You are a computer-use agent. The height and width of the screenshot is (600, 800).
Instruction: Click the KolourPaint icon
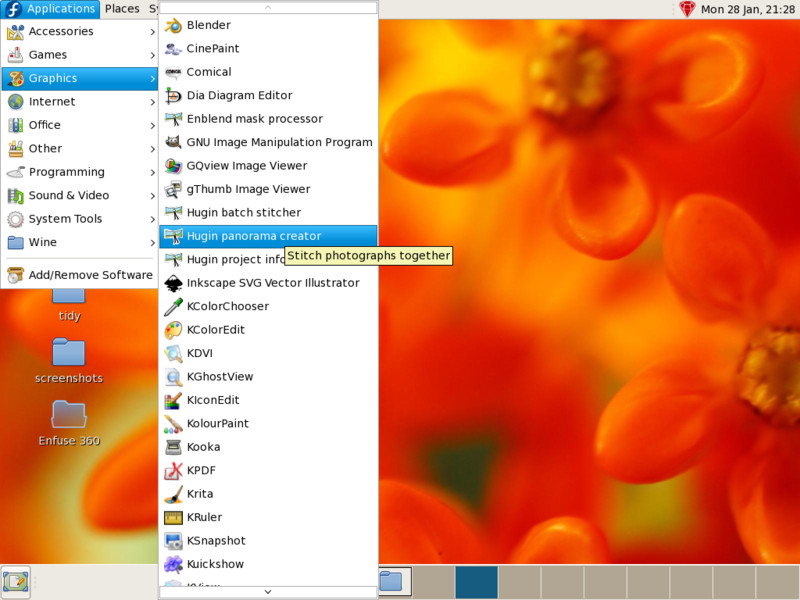click(x=173, y=424)
